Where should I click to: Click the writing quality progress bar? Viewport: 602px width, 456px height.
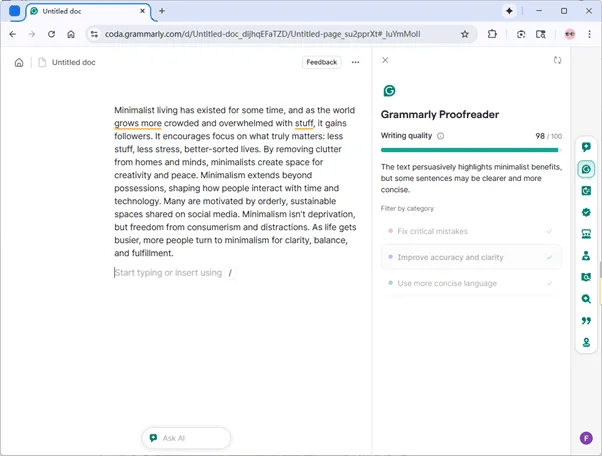[471, 150]
